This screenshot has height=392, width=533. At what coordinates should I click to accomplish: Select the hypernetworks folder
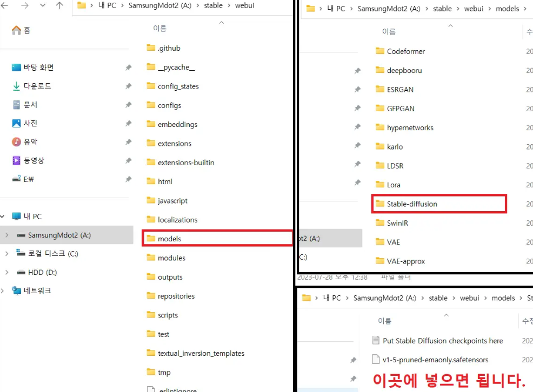coord(404,127)
